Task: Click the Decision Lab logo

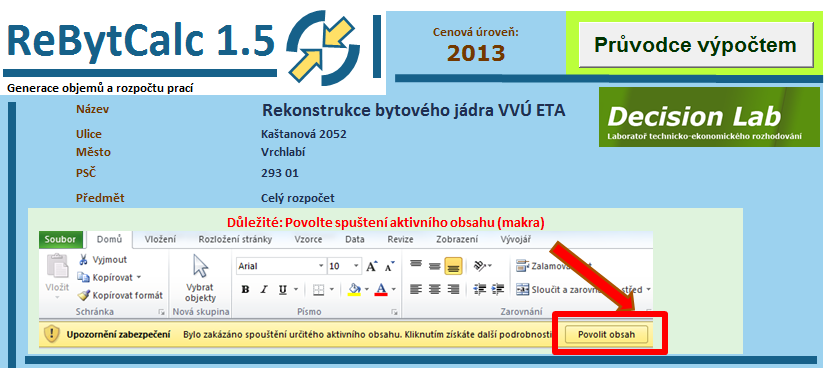Action: [x=709, y=117]
